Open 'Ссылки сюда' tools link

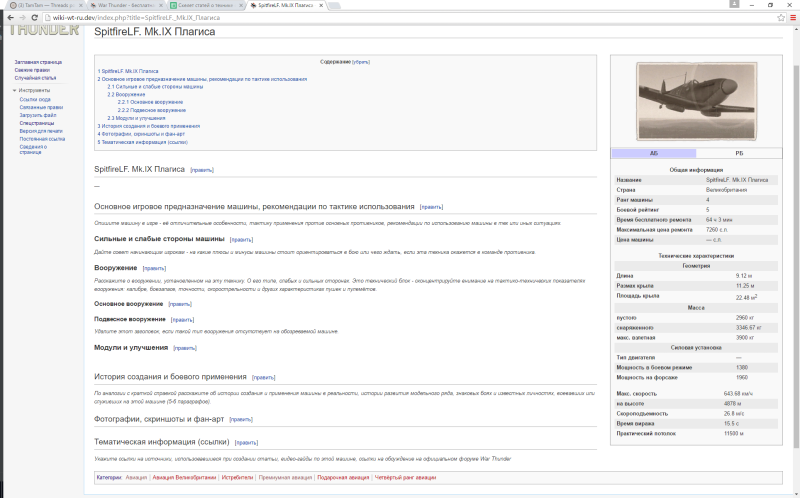(x=35, y=99)
